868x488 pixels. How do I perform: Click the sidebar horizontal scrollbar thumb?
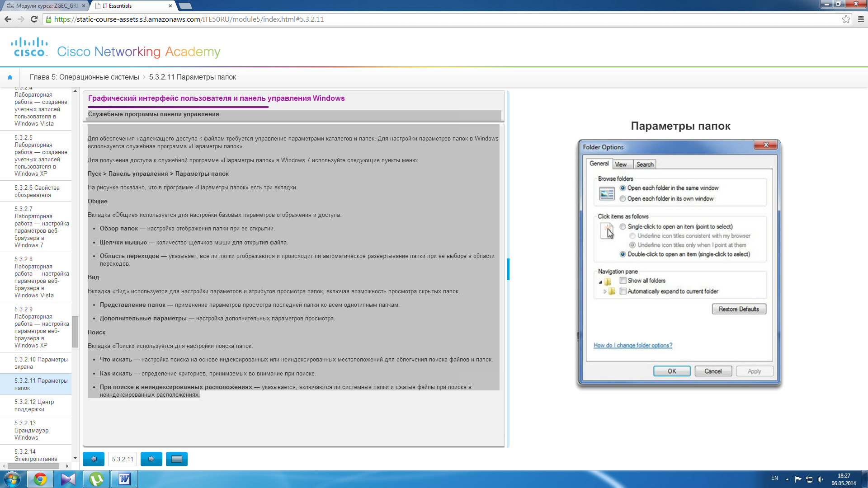point(33,466)
